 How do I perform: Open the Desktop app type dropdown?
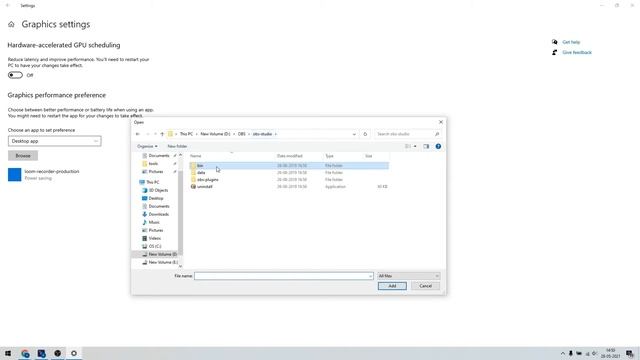point(55,141)
